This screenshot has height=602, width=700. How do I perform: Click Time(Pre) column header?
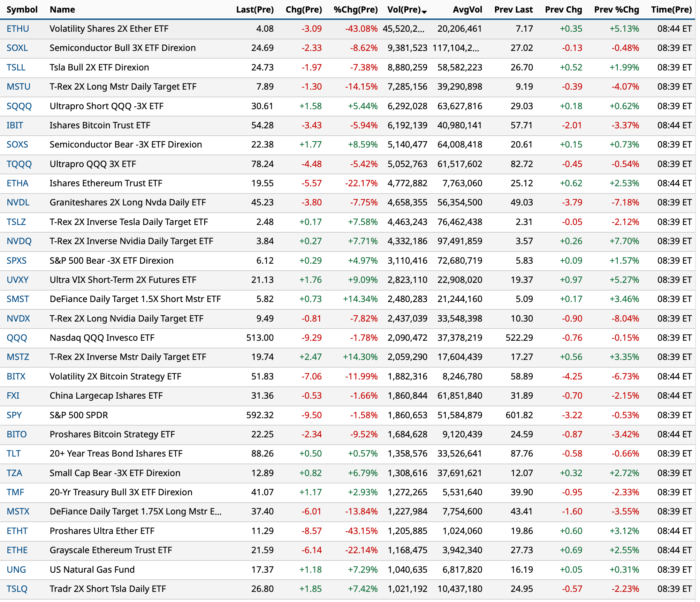671,10
